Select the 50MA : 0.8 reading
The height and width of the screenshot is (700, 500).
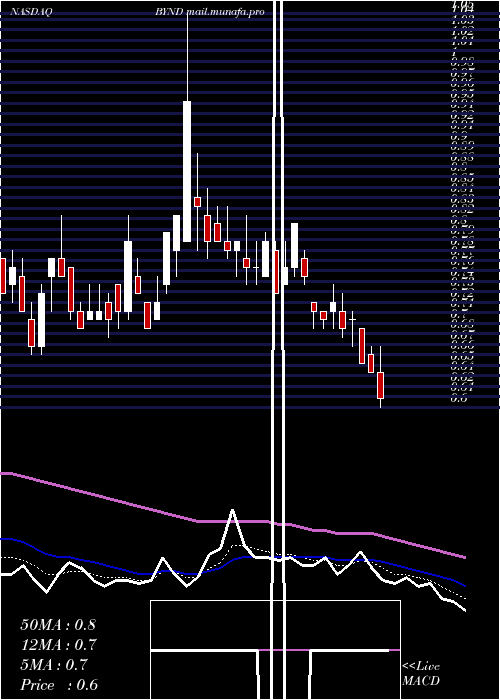click(x=58, y=625)
